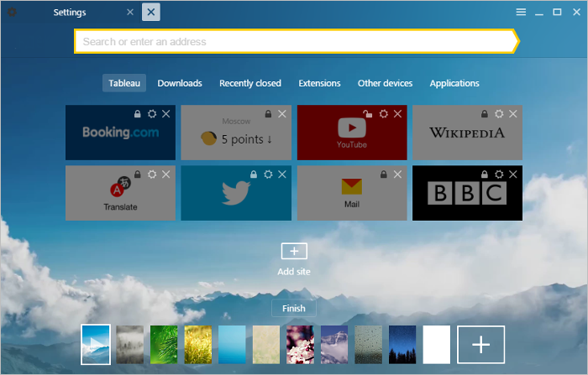Select the cherry blossom background
Viewport: 588px width, 375px height.
(x=301, y=345)
